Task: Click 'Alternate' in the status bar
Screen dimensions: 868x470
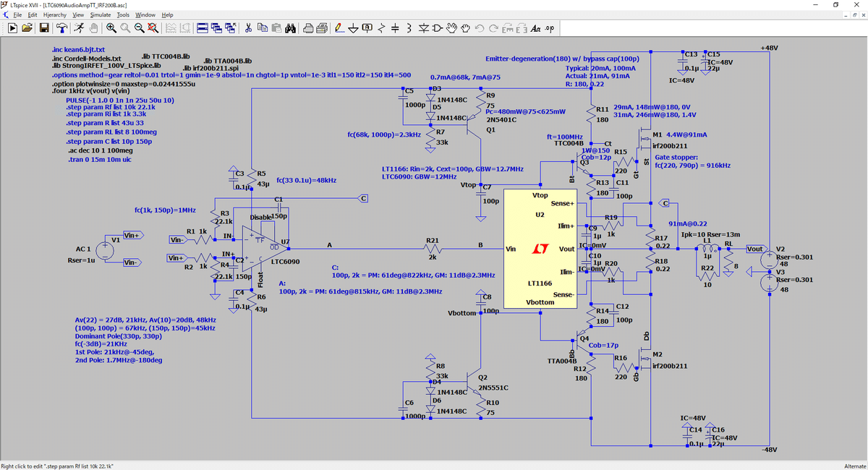Action: click(x=854, y=466)
